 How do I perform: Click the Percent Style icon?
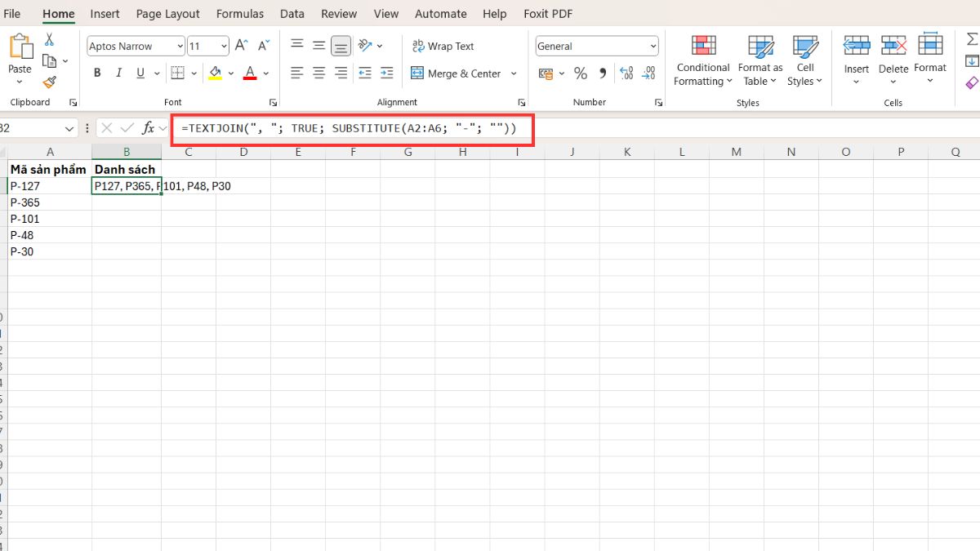(x=581, y=73)
